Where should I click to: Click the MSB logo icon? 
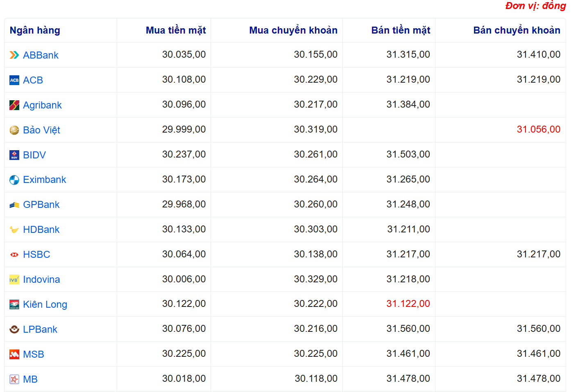pos(14,354)
